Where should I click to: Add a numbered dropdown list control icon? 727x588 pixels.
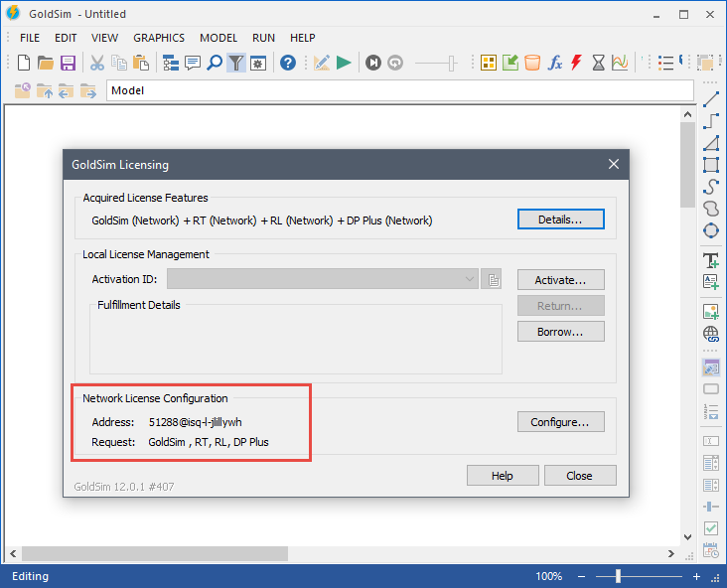tap(711, 411)
